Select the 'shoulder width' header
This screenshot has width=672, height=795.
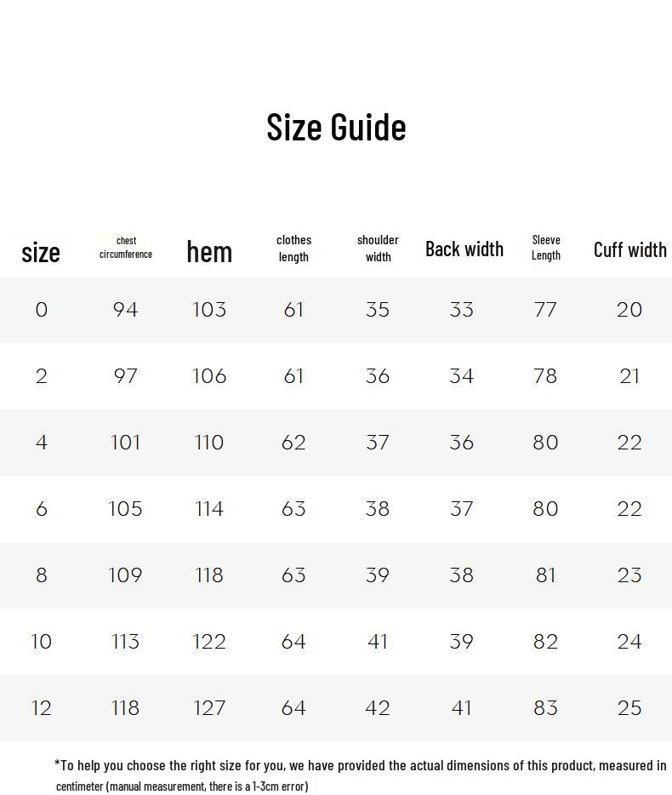(x=378, y=249)
